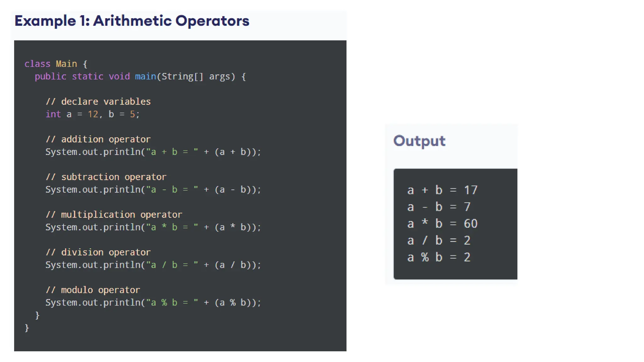Click the '// addition operator' comment
This screenshot has width=644, height=362.
point(98,139)
